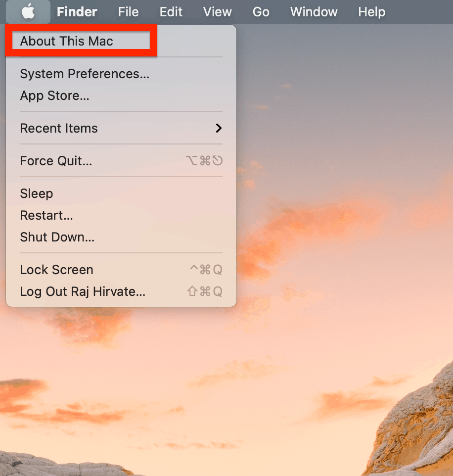The width and height of the screenshot is (453, 476).
Task: Expand the Recent Items submenu arrow
Action: click(x=219, y=128)
